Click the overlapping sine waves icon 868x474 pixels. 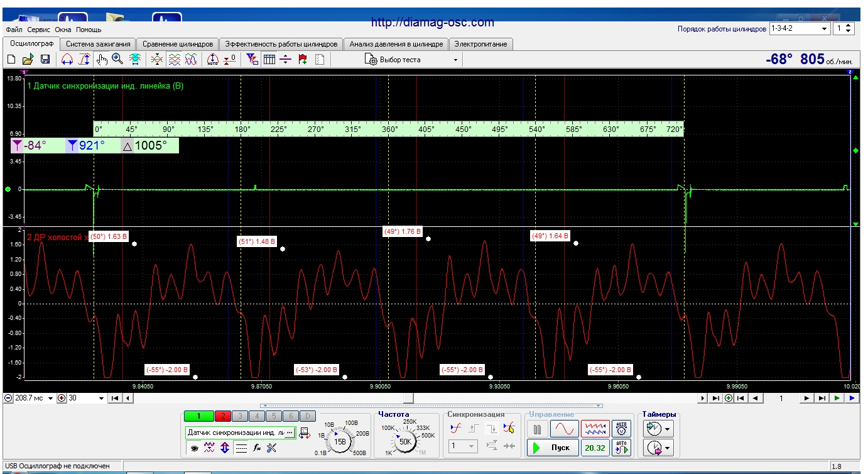coord(191,59)
